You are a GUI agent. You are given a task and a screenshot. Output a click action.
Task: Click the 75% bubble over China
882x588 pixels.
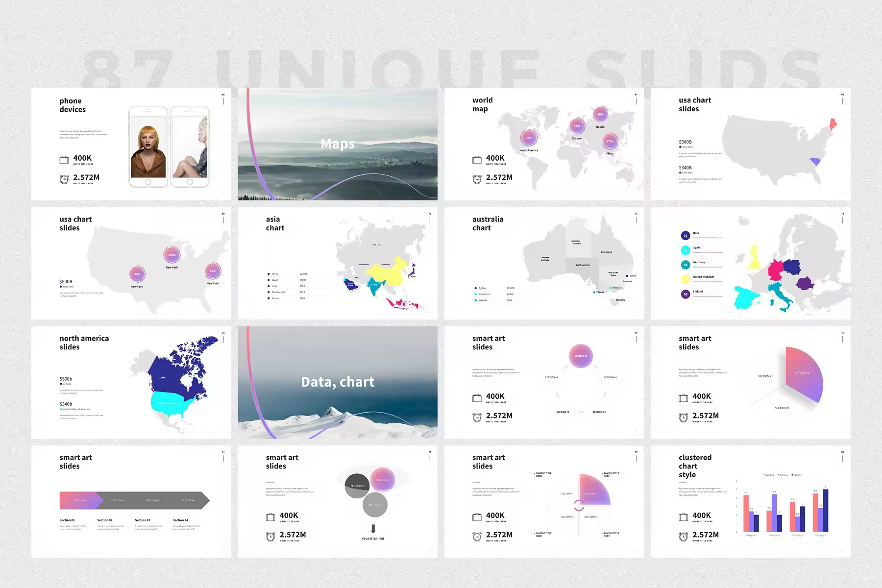pos(610,142)
